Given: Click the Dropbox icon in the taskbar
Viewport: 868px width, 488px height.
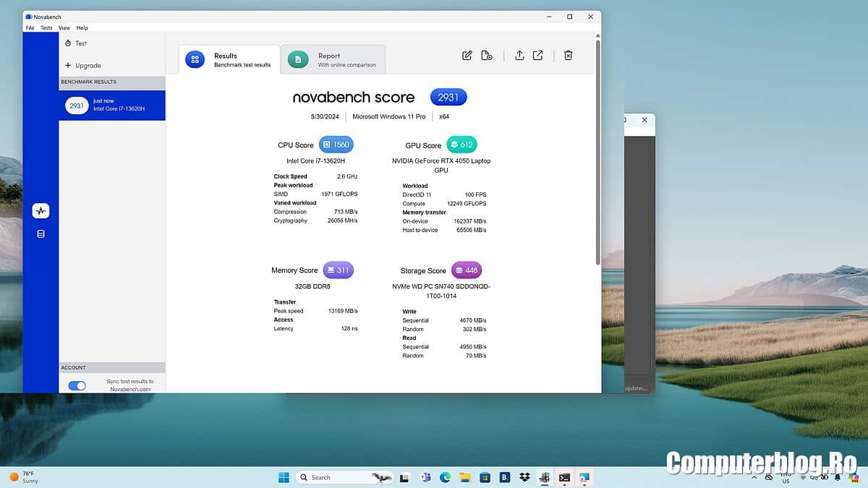Looking at the screenshot, I should pos(524,477).
